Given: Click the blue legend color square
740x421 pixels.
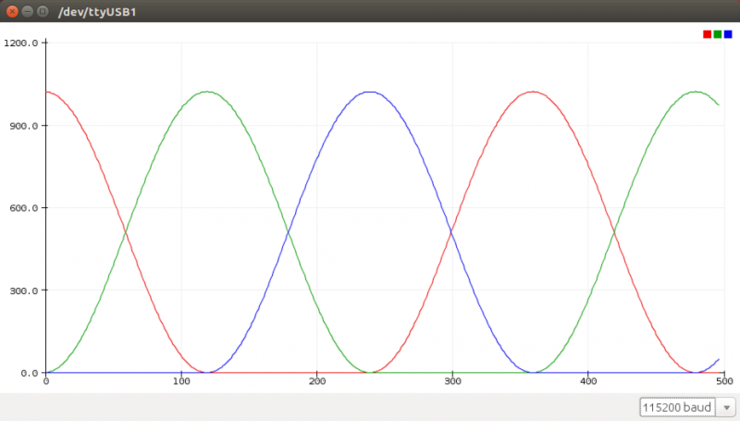Looking at the screenshot, I should (728, 34).
